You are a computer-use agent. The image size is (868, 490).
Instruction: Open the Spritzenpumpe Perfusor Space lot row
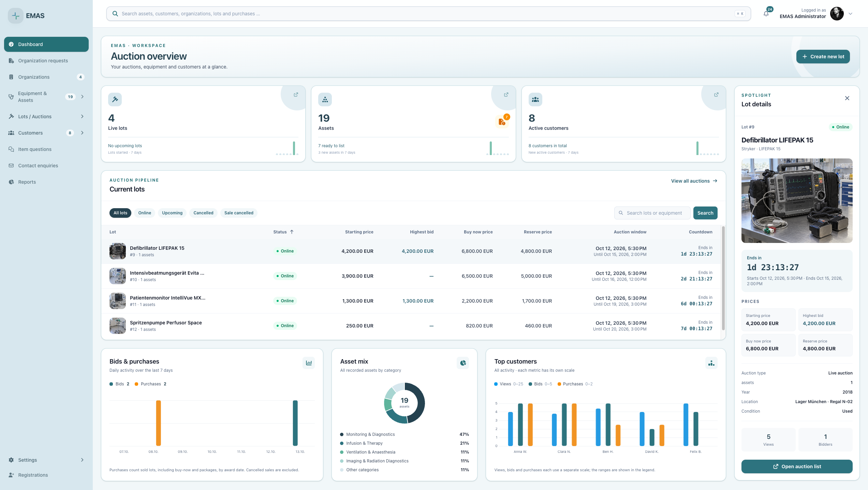click(x=411, y=326)
